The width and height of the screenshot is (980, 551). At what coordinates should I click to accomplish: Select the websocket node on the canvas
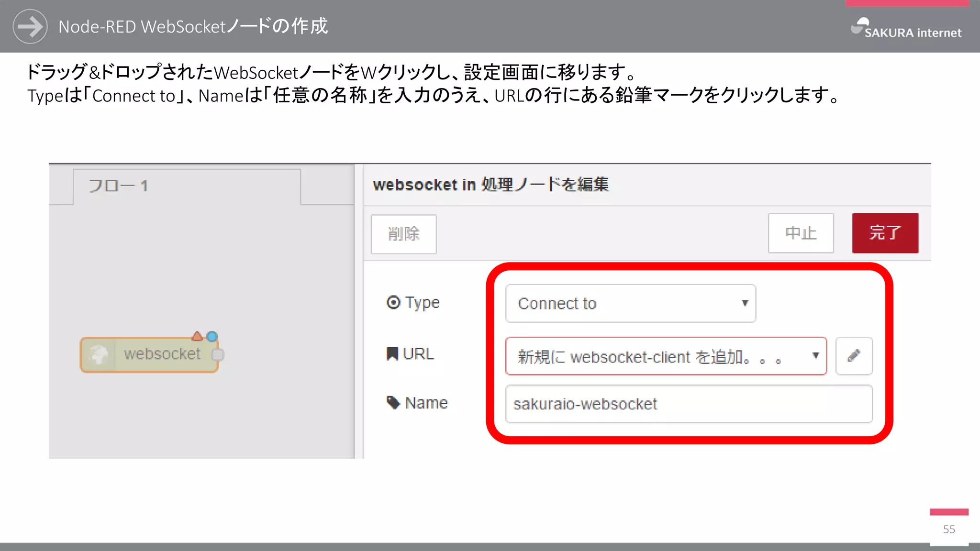tap(149, 354)
